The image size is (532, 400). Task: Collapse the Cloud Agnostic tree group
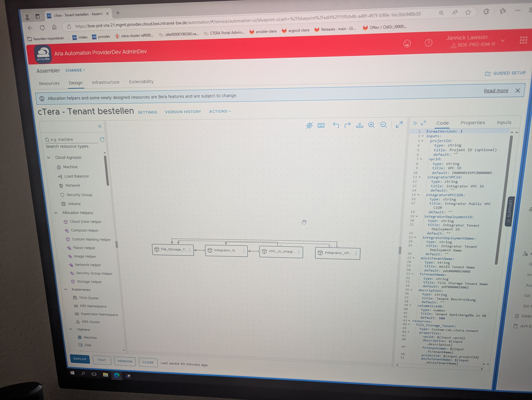pos(49,157)
